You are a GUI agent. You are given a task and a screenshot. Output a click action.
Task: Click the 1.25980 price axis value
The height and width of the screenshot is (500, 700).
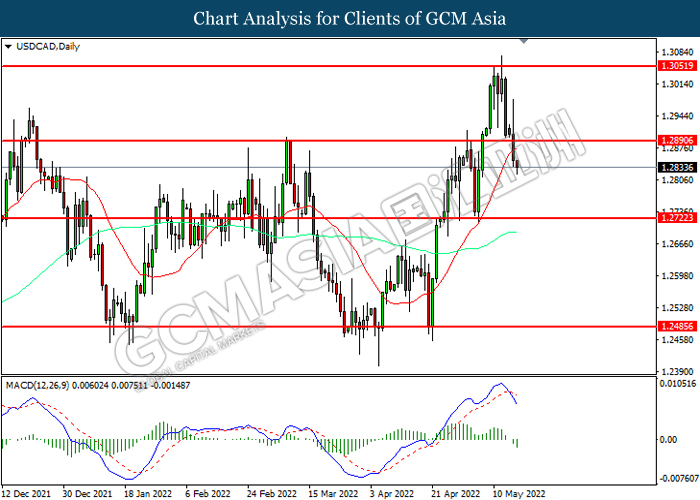click(x=678, y=276)
